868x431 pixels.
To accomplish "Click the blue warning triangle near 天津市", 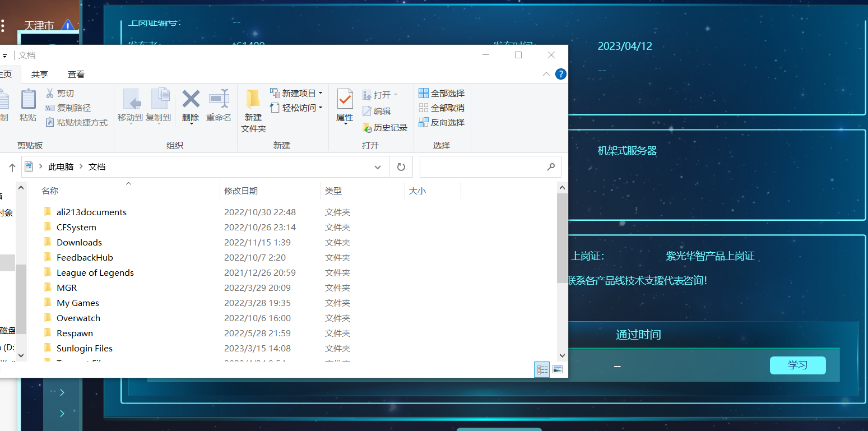I will tap(68, 25).
